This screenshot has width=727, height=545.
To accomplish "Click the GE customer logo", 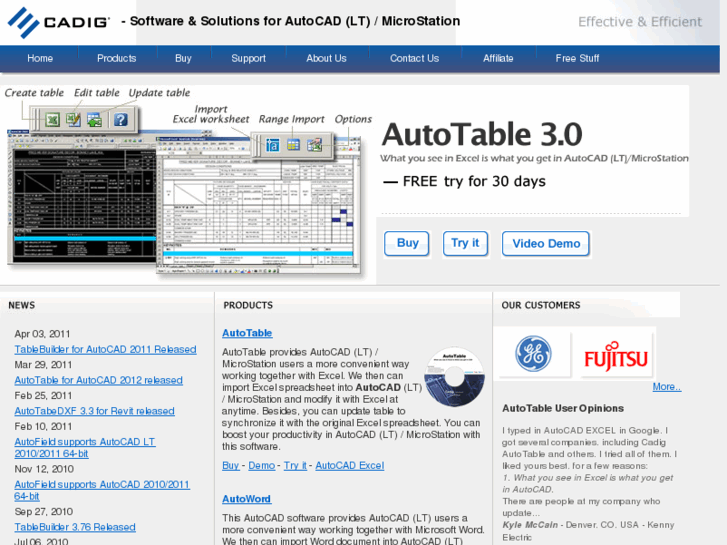I will (533, 354).
